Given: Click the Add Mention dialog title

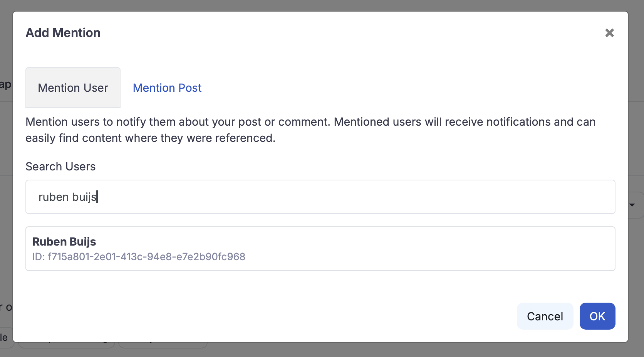Looking at the screenshot, I should click(x=63, y=33).
